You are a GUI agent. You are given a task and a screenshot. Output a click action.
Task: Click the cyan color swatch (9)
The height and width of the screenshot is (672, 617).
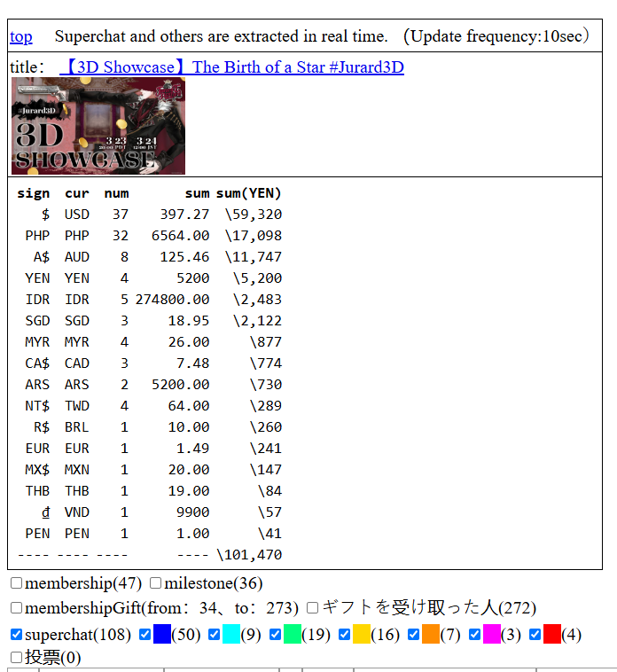tap(231, 634)
